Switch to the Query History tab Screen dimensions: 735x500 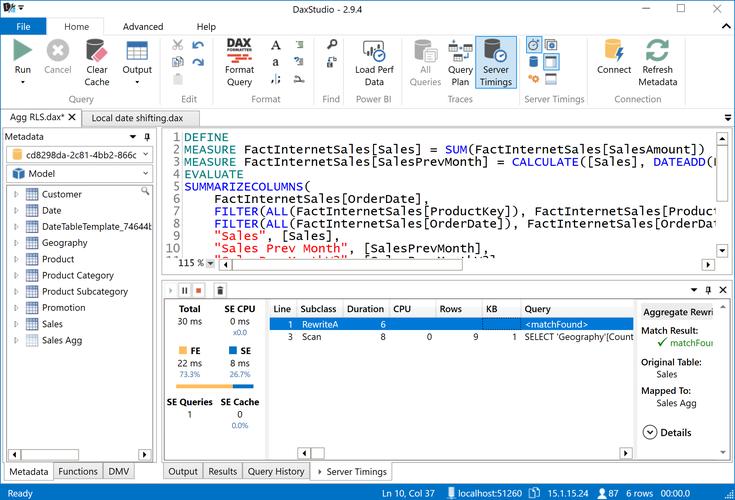(276, 471)
